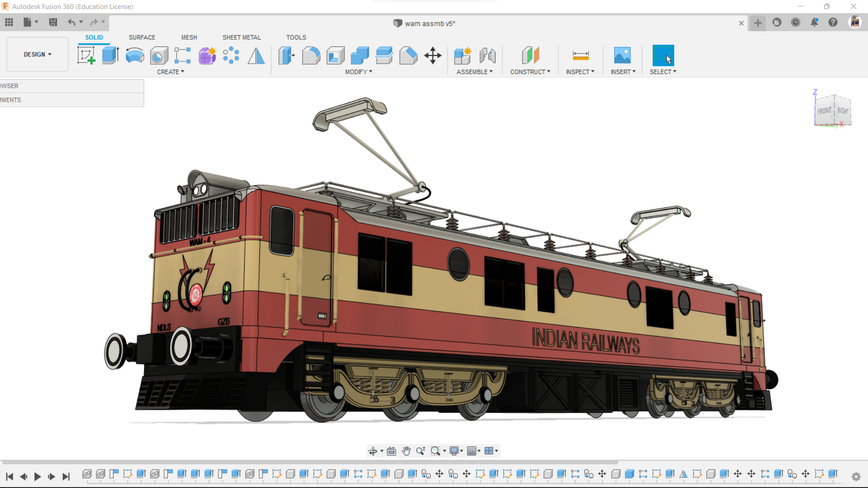Switch to the TOOLS tab
Screen dimensions: 868x488
(x=296, y=38)
